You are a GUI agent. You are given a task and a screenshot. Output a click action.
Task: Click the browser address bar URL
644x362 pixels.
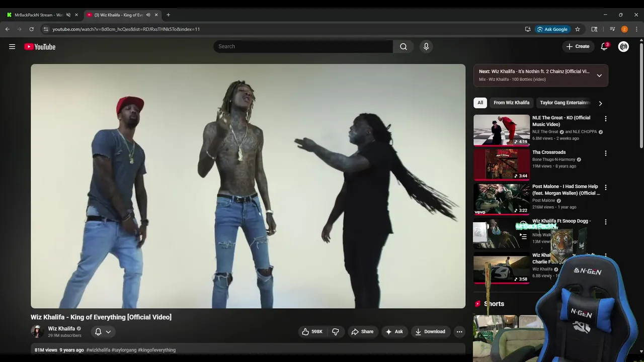tap(126, 29)
